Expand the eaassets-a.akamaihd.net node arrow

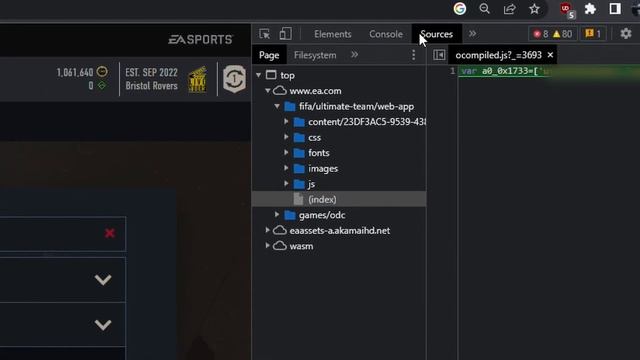[267, 230]
